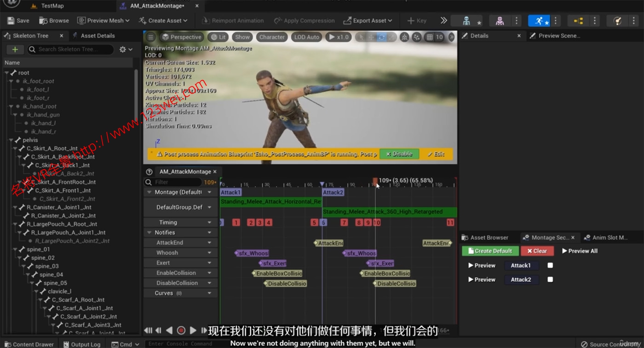Disable the post process Animation Blueprint
Image resolution: width=644 pixels, height=348 pixels.
tap(399, 154)
